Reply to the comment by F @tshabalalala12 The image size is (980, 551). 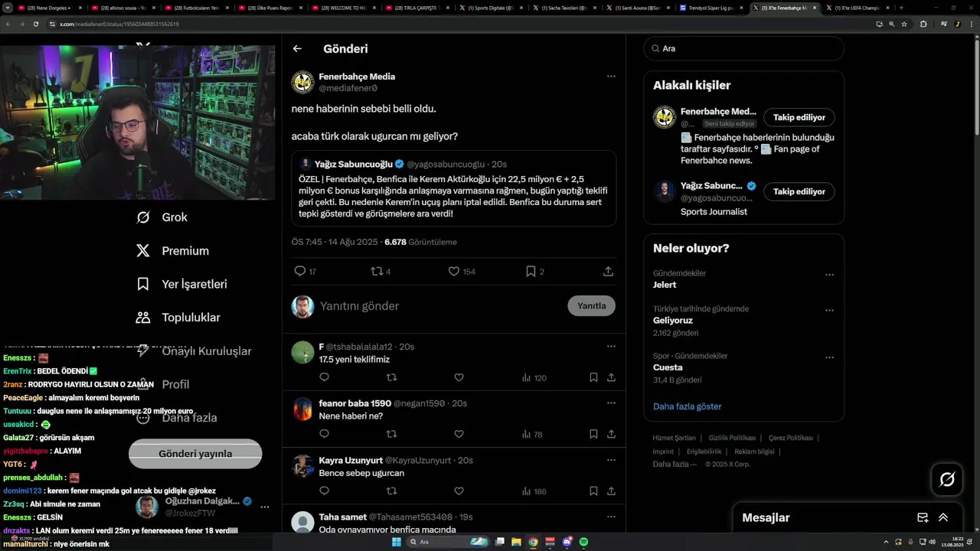324,377
